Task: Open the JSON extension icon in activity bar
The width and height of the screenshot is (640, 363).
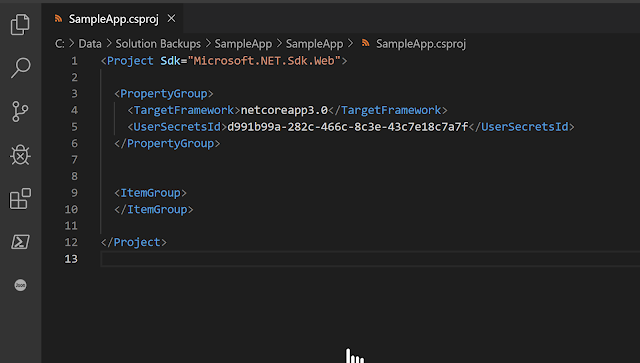Action: pos(20,285)
